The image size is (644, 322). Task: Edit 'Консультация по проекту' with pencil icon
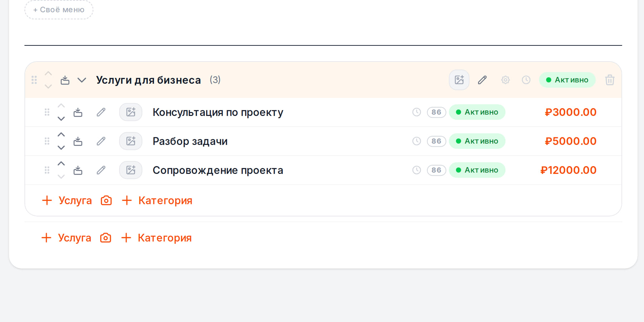(x=101, y=112)
